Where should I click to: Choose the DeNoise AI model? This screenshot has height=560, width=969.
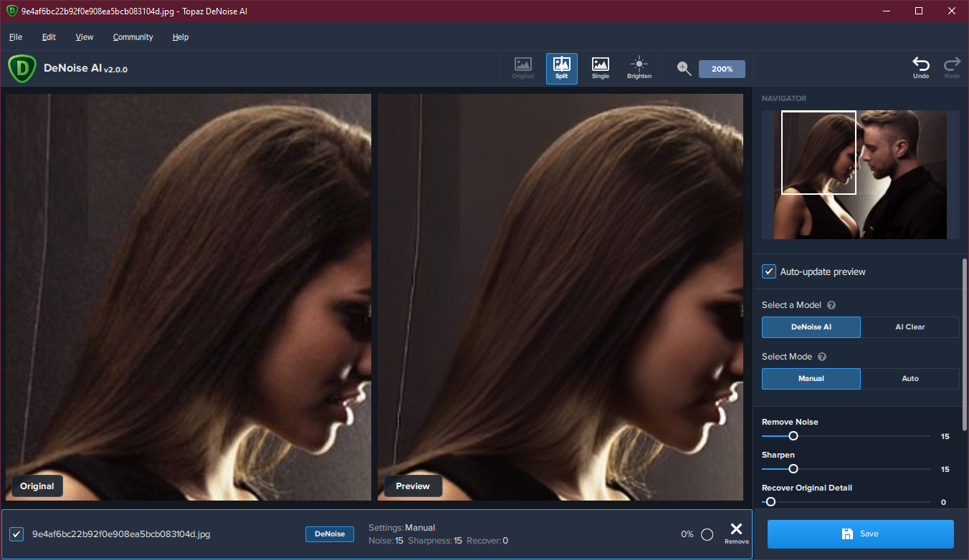[x=811, y=327]
